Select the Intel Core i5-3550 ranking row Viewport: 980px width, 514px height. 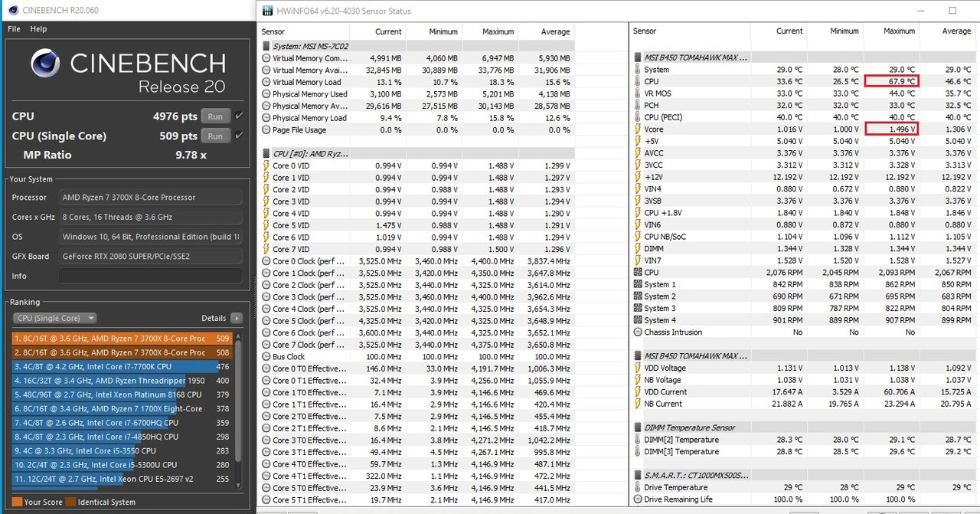click(122, 450)
